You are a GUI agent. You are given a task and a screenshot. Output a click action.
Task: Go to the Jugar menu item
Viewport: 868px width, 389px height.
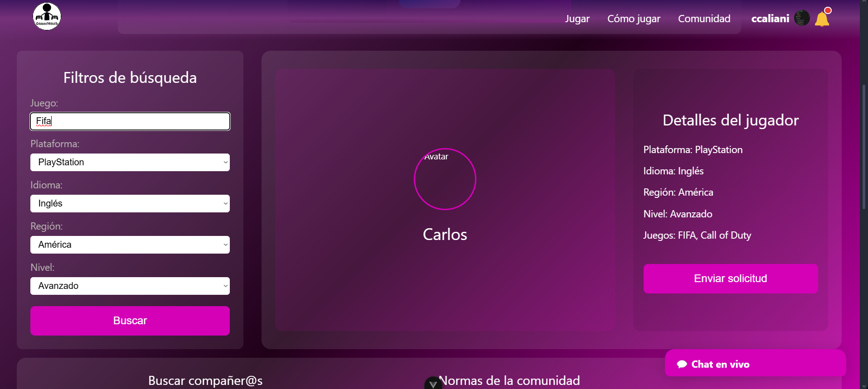pos(577,19)
